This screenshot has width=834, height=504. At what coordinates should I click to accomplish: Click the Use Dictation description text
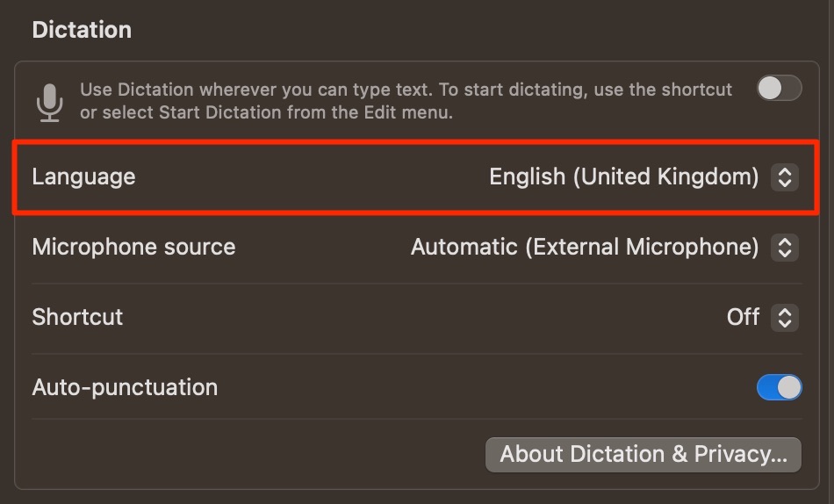[406, 101]
